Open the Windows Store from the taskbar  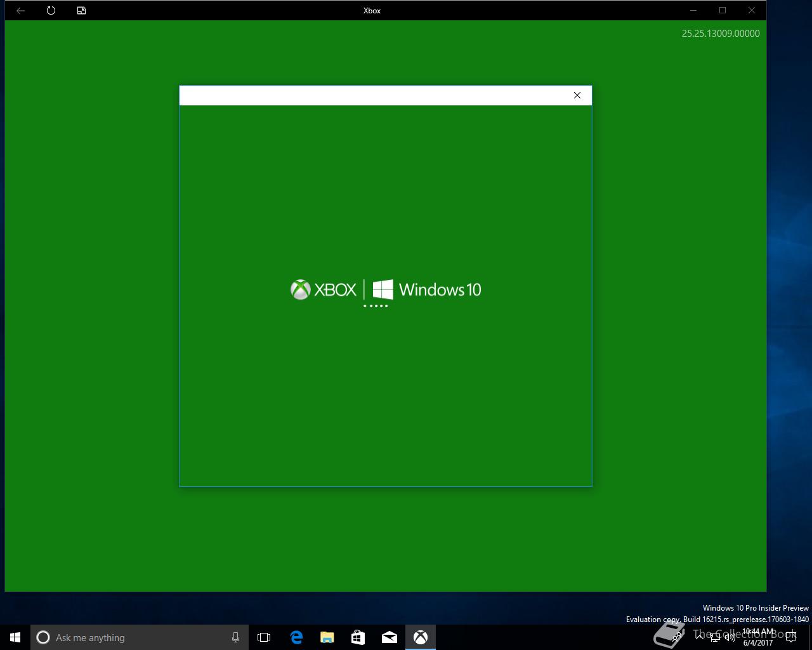tap(358, 637)
